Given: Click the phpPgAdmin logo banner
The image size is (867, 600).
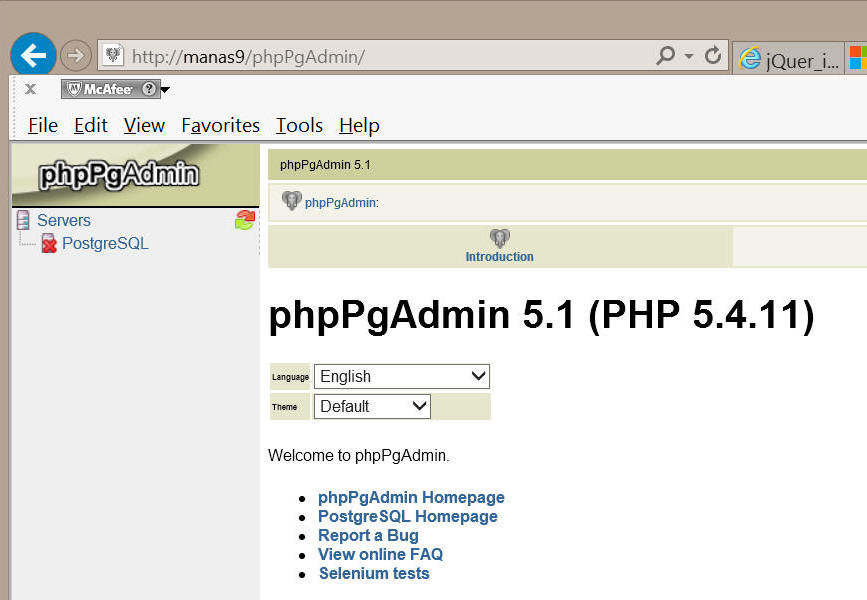Looking at the screenshot, I should (135, 175).
